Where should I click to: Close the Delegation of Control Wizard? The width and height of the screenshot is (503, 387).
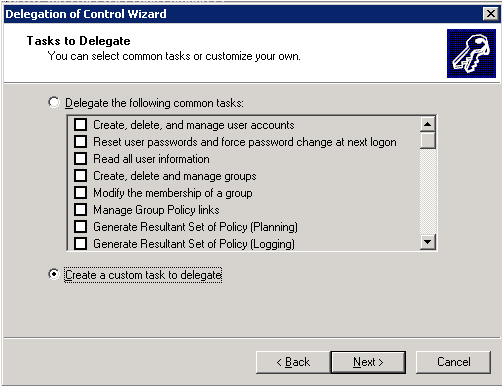tap(491, 14)
